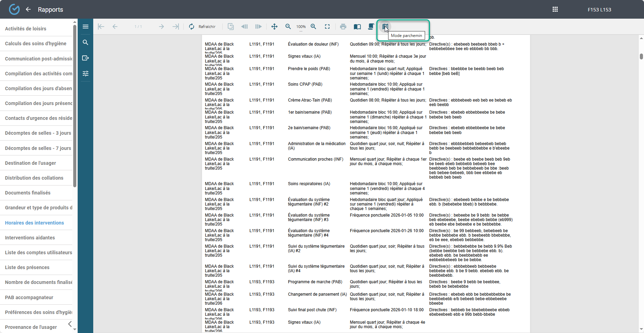Open the hamburger menu in the report sidebar

click(x=85, y=27)
